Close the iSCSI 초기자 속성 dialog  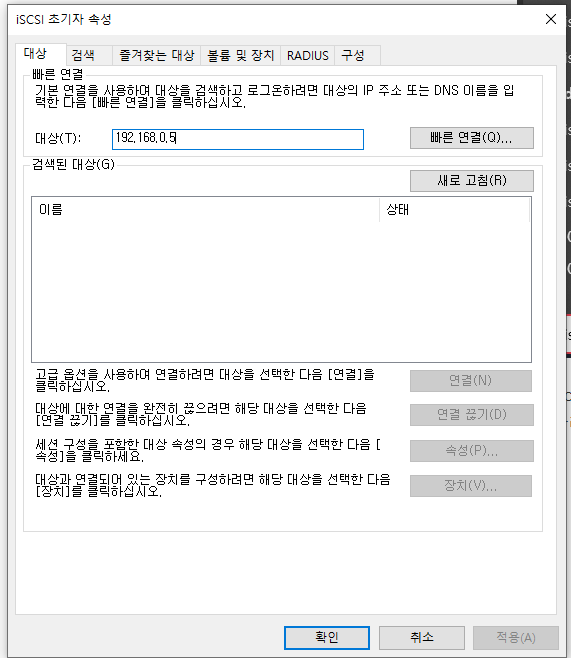(x=550, y=19)
